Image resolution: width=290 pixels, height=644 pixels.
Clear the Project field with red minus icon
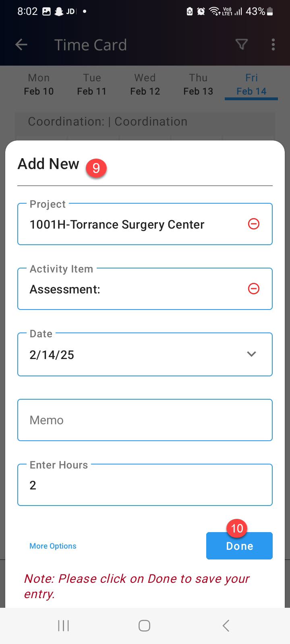click(254, 224)
